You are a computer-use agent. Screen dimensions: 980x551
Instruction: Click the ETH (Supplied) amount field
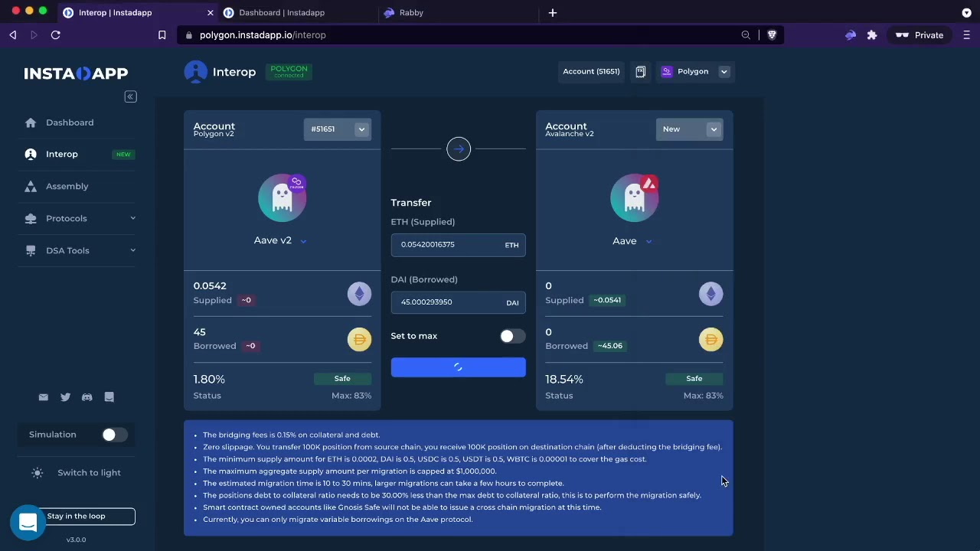click(459, 245)
